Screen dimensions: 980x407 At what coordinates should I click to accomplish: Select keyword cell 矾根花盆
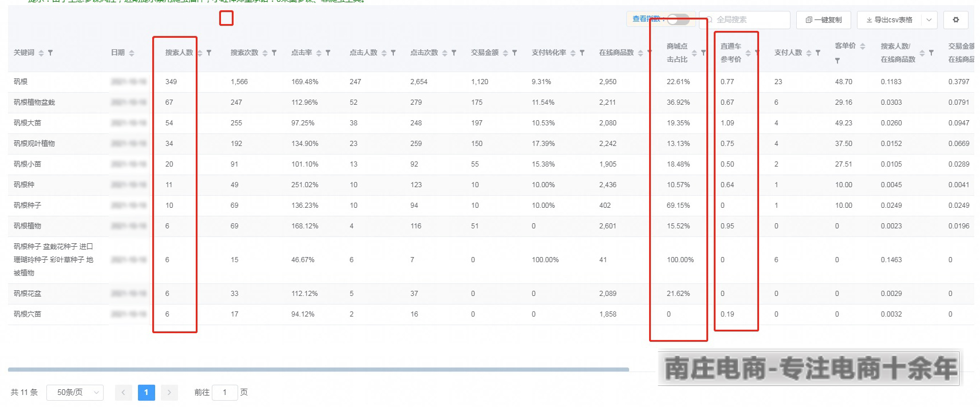tap(27, 294)
